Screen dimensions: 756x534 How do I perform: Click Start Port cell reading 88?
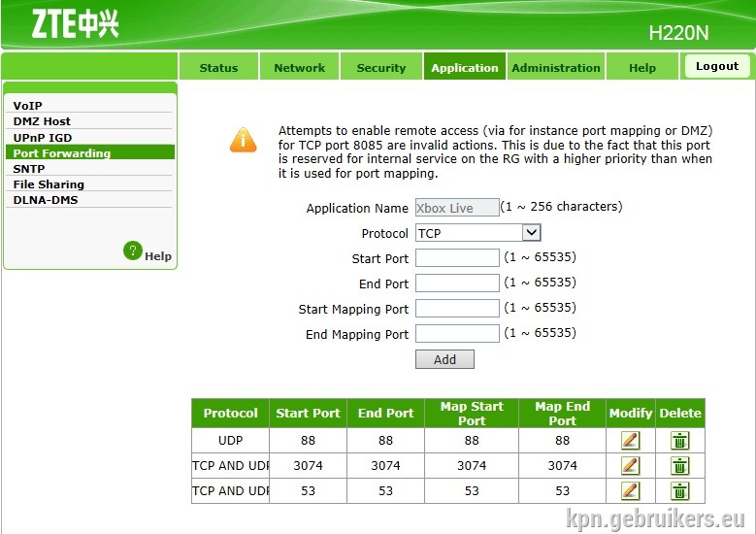coord(308,441)
